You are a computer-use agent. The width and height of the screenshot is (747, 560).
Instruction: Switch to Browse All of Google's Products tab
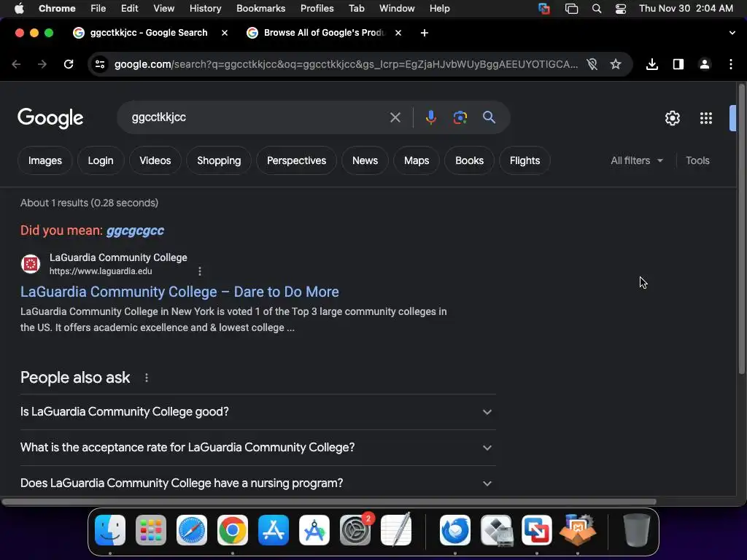coord(323,33)
